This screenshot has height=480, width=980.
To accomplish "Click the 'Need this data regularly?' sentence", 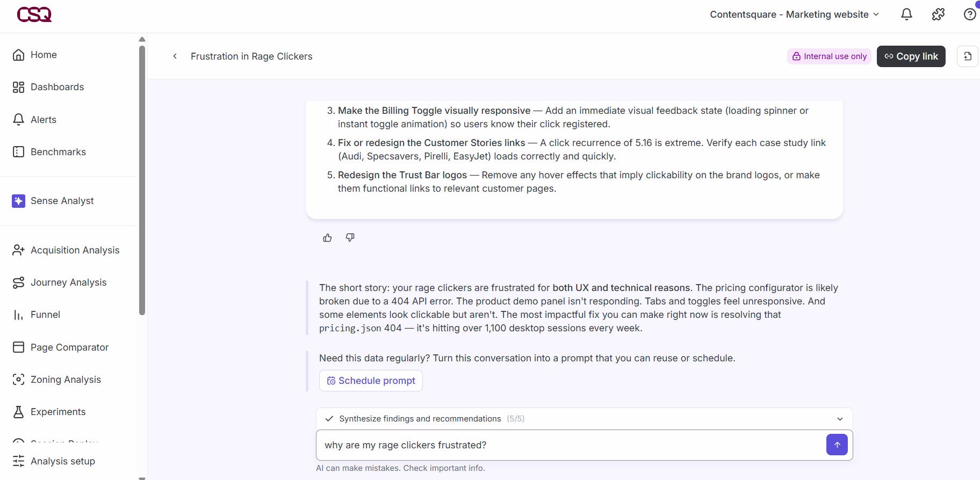I will point(527,358).
